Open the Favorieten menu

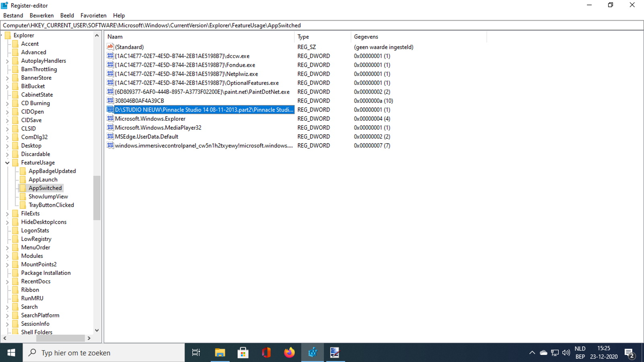point(93,15)
